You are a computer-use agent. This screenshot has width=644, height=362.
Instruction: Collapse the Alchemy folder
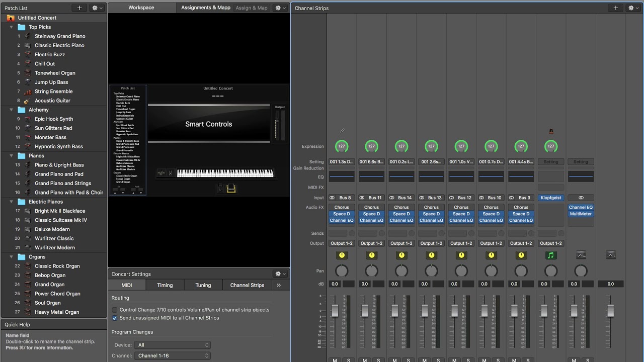(x=11, y=110)
